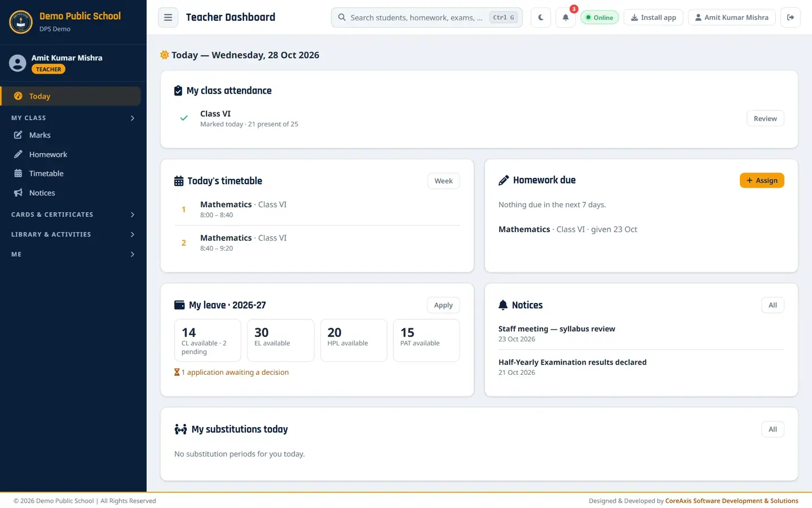Viewport: 812px width, 508px height.
Task: Click the Review attendance button
Action: tap(765, 119)
